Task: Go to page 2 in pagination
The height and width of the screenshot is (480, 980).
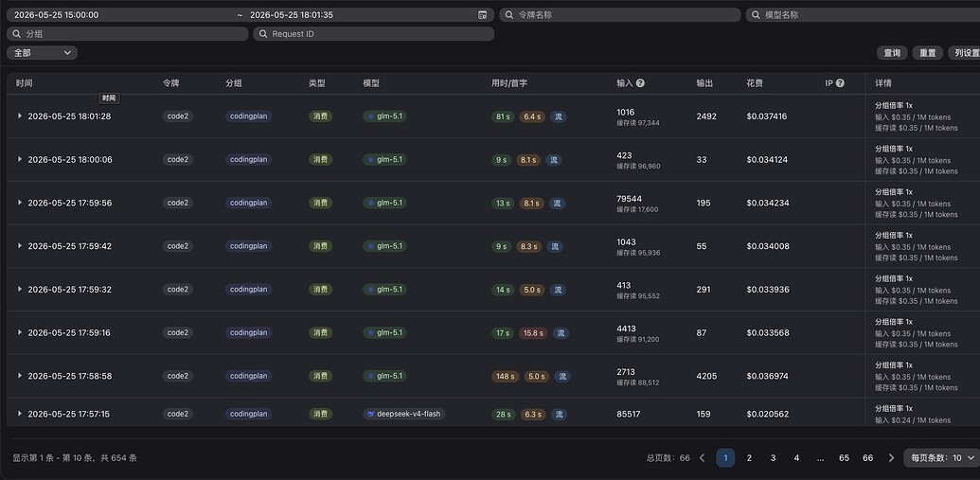Action: pos(749,458)
